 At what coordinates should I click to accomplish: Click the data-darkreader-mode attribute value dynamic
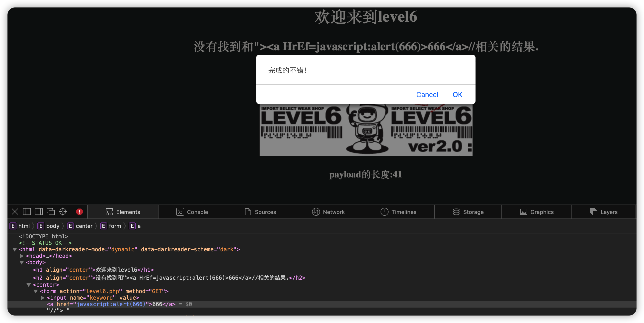[123, 249]
